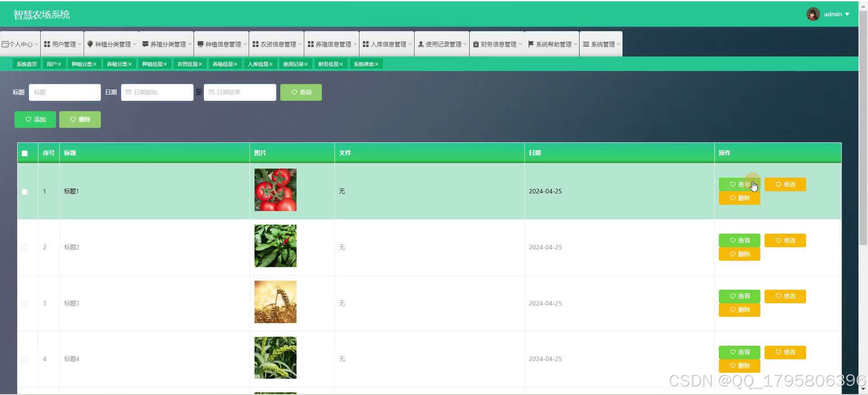Check the checkbox for row 标题1
Viewport: 868px width, 395px height.
click(x=25, y=192)
